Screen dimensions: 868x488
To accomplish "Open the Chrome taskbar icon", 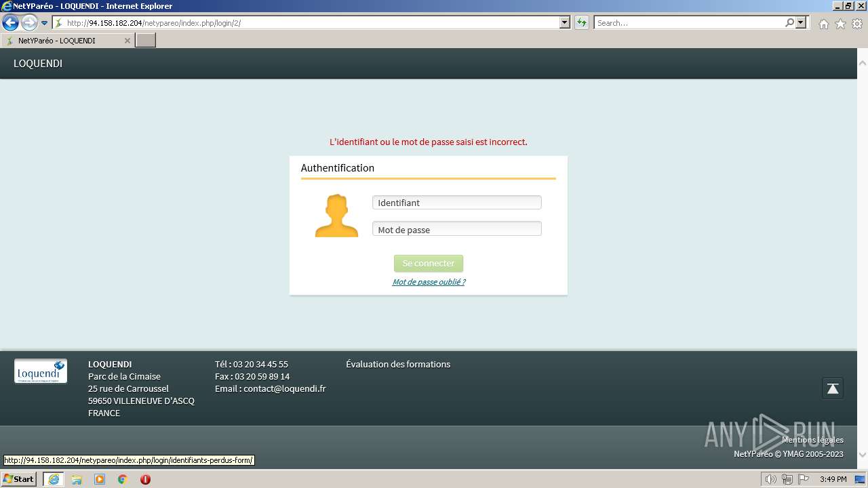I will tap(123, 479).
